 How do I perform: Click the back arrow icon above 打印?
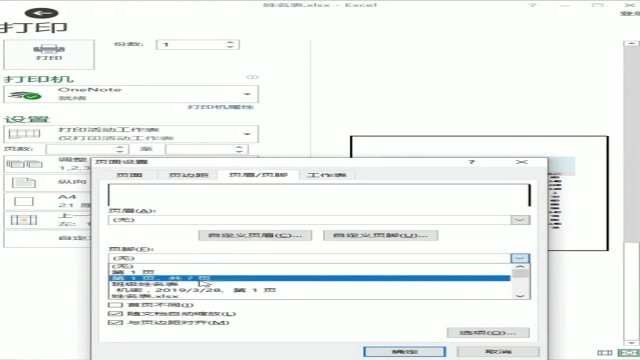41,13
